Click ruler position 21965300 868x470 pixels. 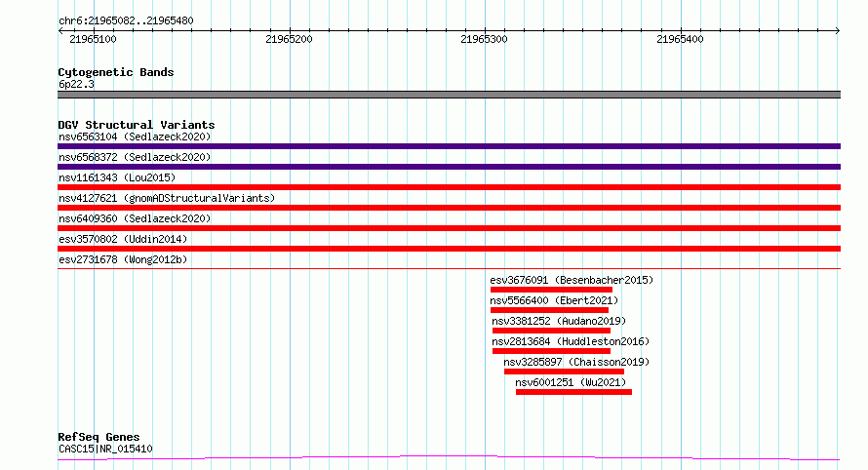coord(484,39)
